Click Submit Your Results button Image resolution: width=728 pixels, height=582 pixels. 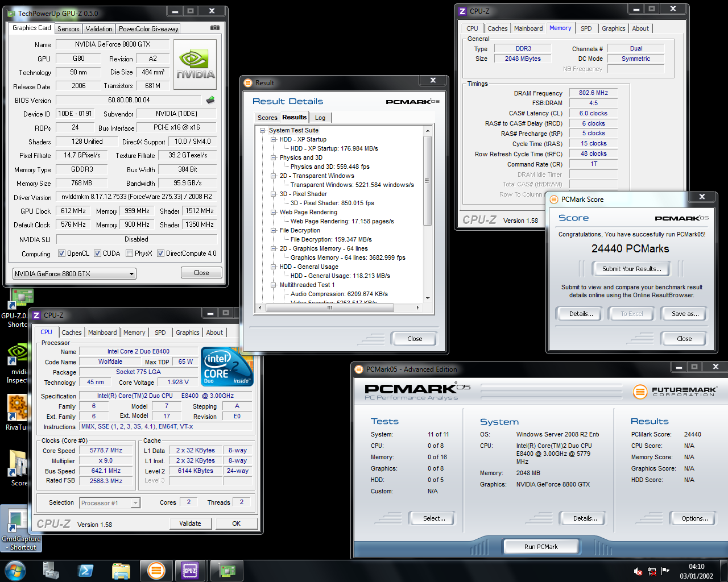click(631, 269)
